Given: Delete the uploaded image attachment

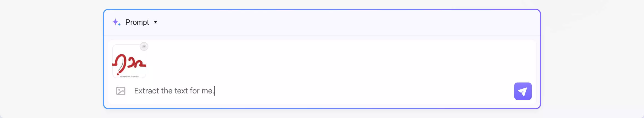Looking at the screenshot, I should point(144,46).
